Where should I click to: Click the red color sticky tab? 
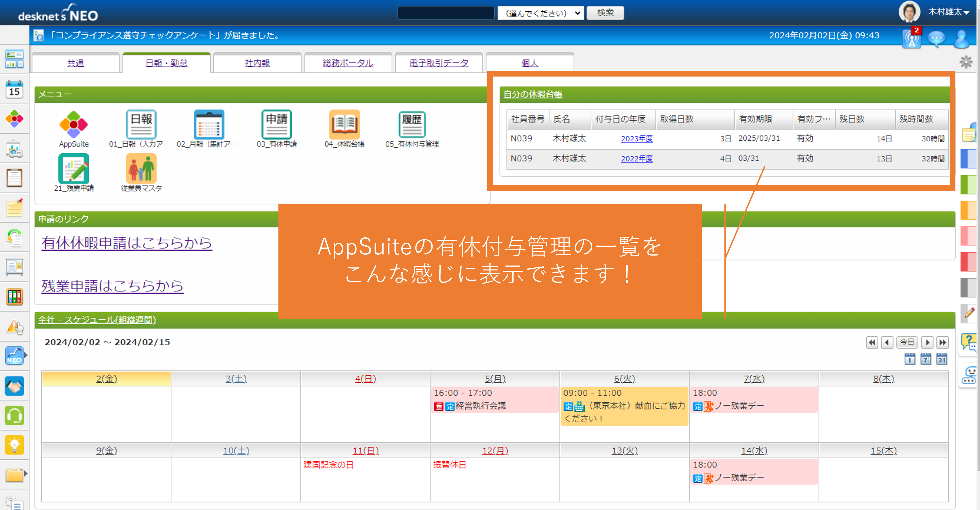pyautogui.click(x=968, y=262)
